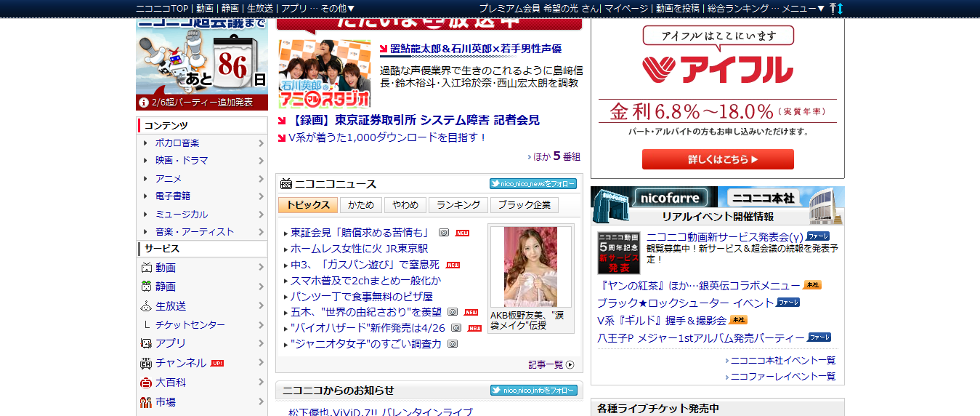Open the 動画 service icon in sidebar
Screen dimensions: 980x416
coord(145,268)
